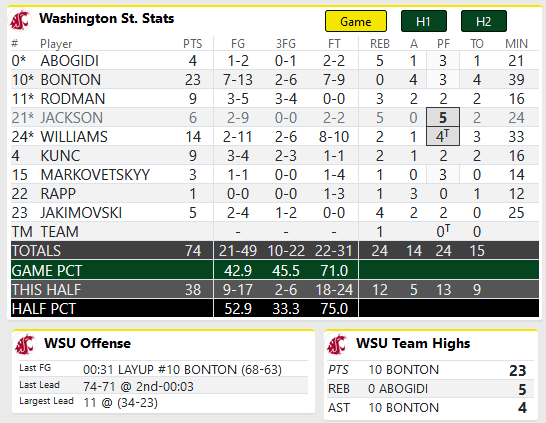Click the Cougar logo in WSU Team Highs
Image resolution: width=546 pixels, height=423 pixels.
(x=337, y=344)
